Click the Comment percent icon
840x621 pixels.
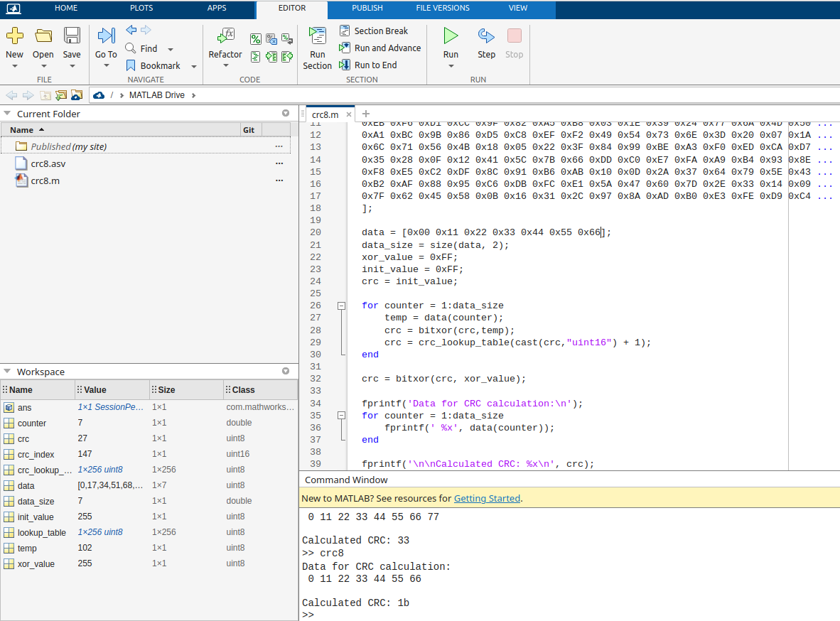256,39
